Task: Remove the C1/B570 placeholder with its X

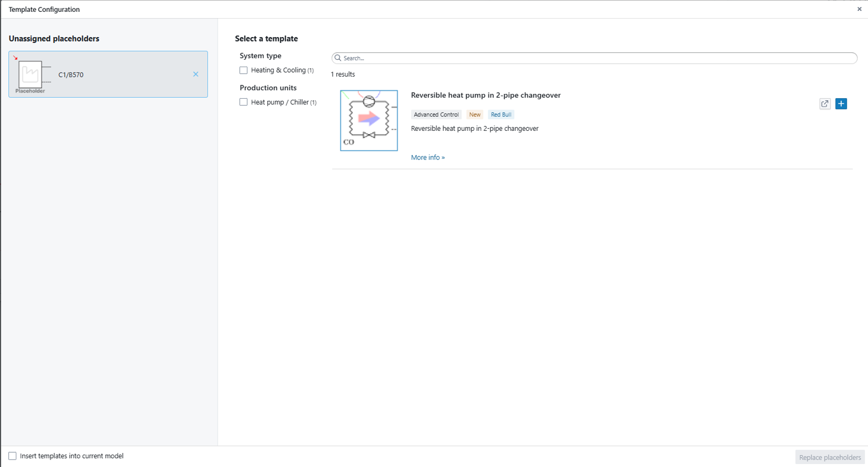Action: tap(196, 74)
